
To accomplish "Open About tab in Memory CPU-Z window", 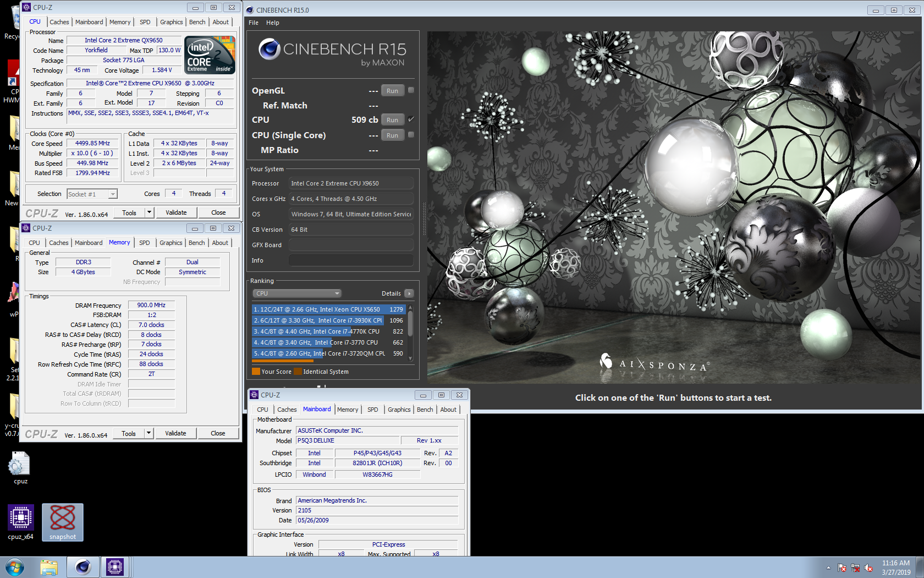I will tap(220, 243).
